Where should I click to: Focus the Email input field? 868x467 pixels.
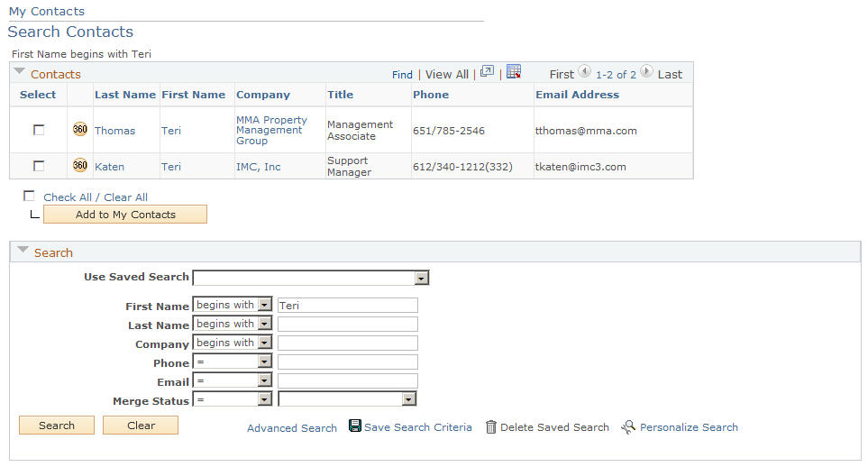(348, 381)
